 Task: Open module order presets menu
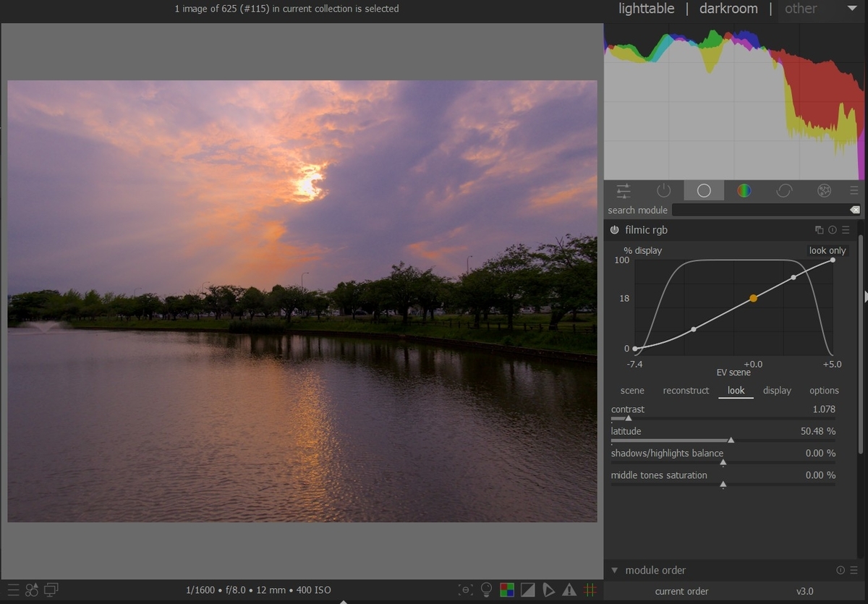pos(854,570)
